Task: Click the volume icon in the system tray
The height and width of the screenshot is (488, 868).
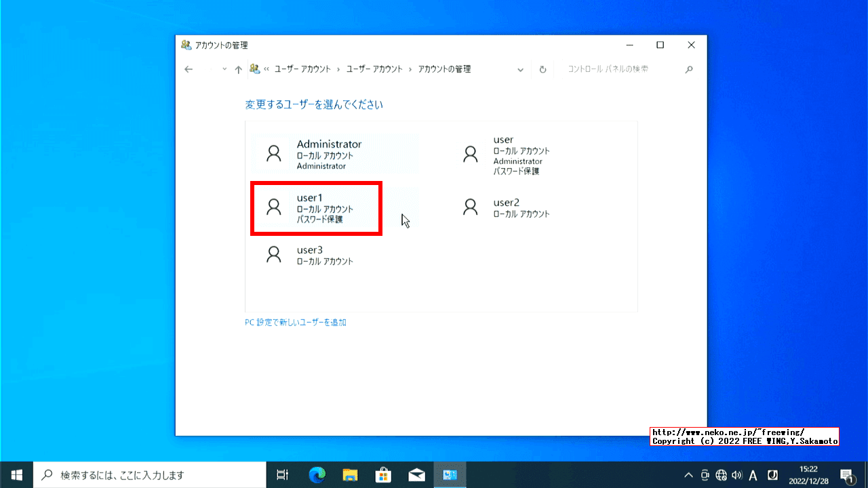Action: [x=736, y=474]
